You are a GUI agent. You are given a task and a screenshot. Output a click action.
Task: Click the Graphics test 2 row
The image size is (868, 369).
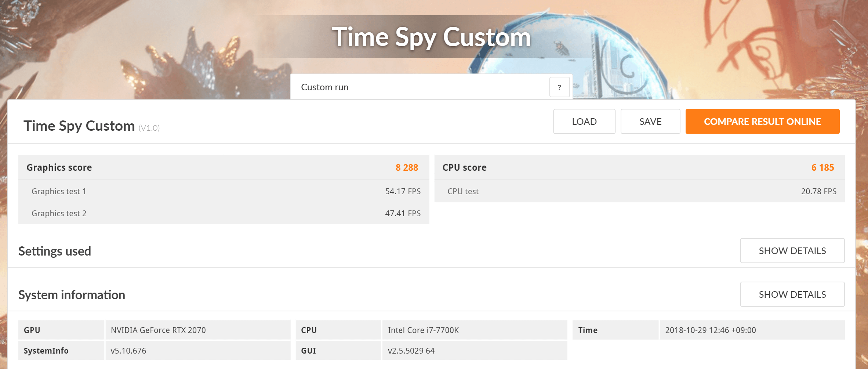pos(223,213)
